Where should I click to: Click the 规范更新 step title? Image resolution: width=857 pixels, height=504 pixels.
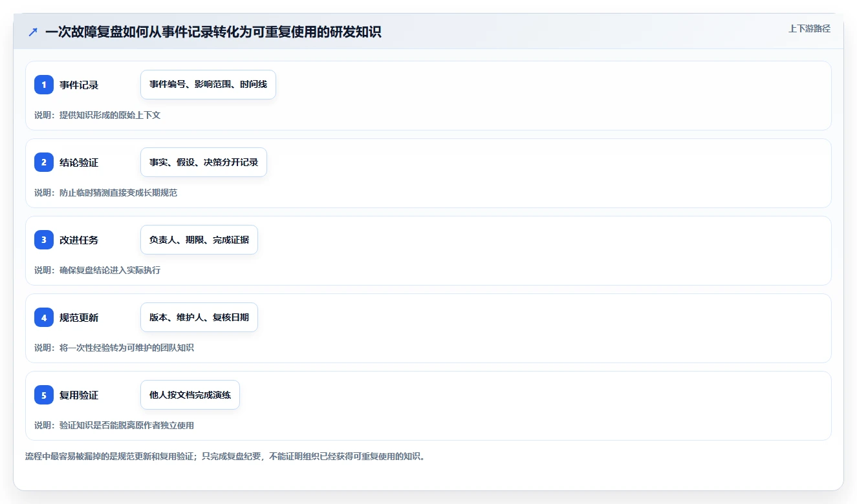79,317
